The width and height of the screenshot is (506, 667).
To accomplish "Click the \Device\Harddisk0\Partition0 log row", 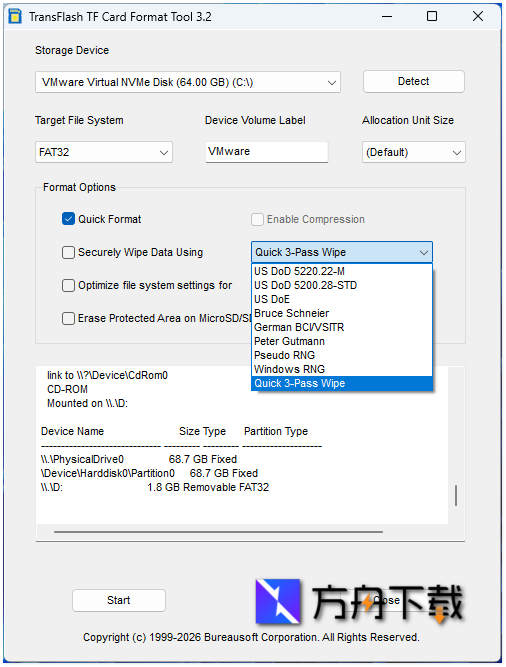I will [149, 473].
